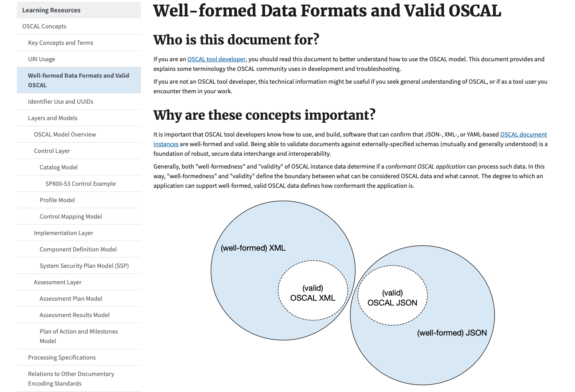Open System Security Plan Model (SSP)

[84, 266]
